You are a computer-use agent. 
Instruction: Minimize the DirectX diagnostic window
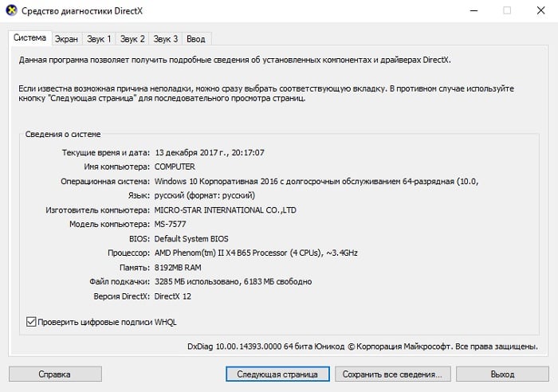(469, 11)
